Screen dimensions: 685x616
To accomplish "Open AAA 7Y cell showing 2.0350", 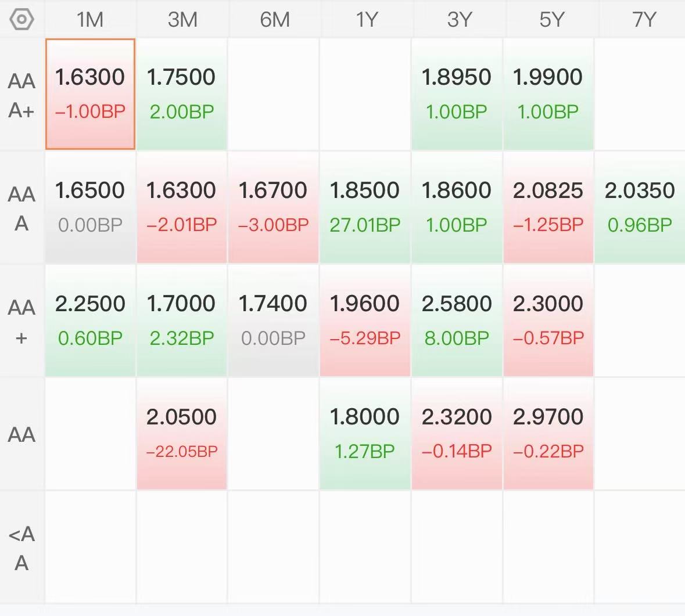I will tap(640, 207).
